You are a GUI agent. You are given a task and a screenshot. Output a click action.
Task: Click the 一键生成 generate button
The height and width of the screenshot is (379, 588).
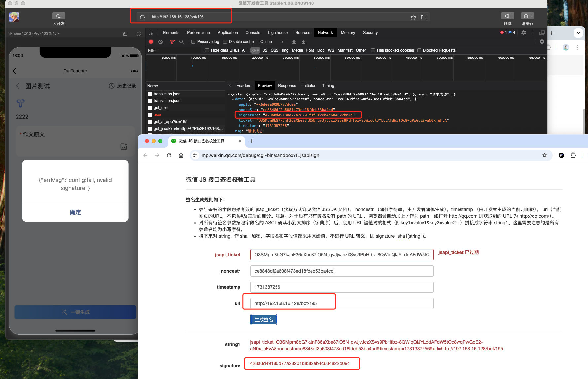click(x=75, y=312)
